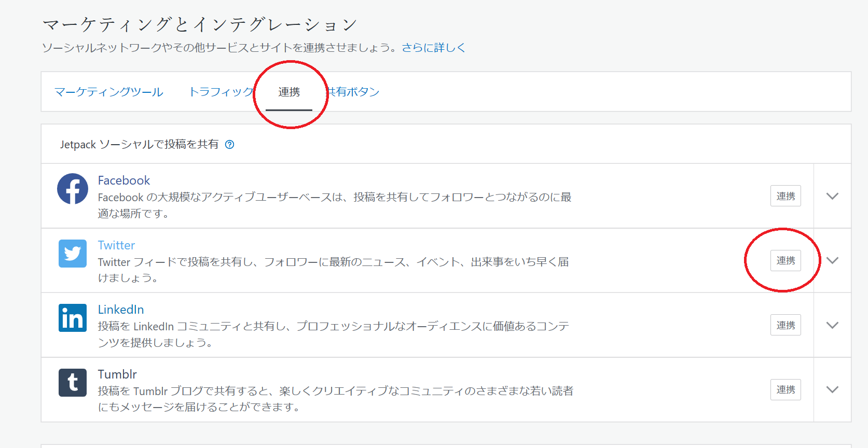The image size is (868, 448).
Task: Connect Tumblr with its 連携 button
Action: click(786, 390)
